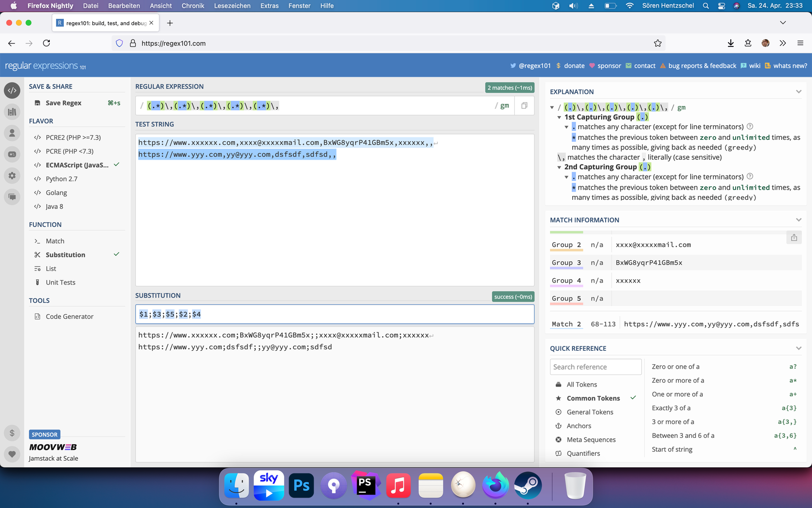This screenshot has height=508, width=812.
Task: Open the regex editor sidebar icon
Action: 12,90
